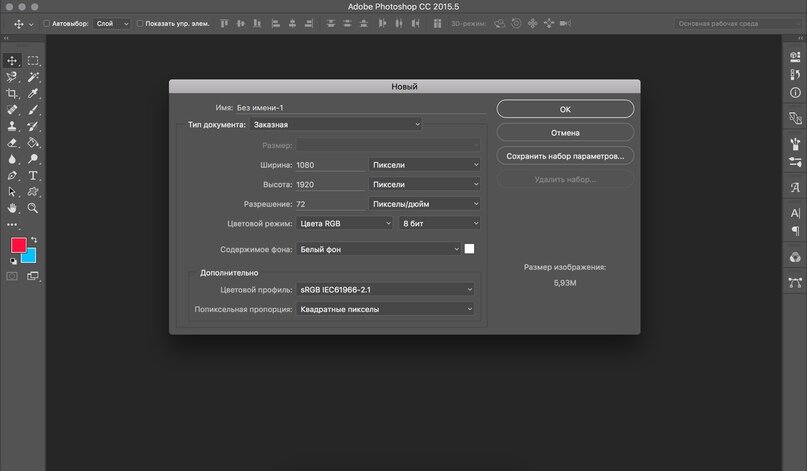Select the Lasso tool
This screenshot has height=471, width=807.
point(12,77)
